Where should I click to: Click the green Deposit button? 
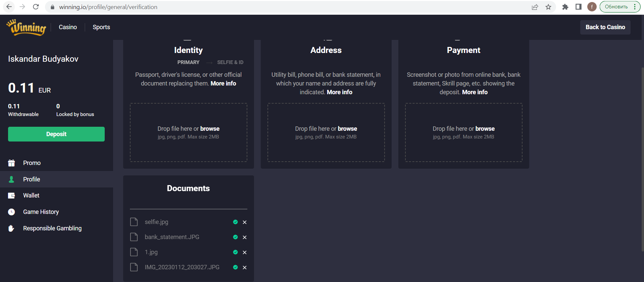click(x=56, y=134)
